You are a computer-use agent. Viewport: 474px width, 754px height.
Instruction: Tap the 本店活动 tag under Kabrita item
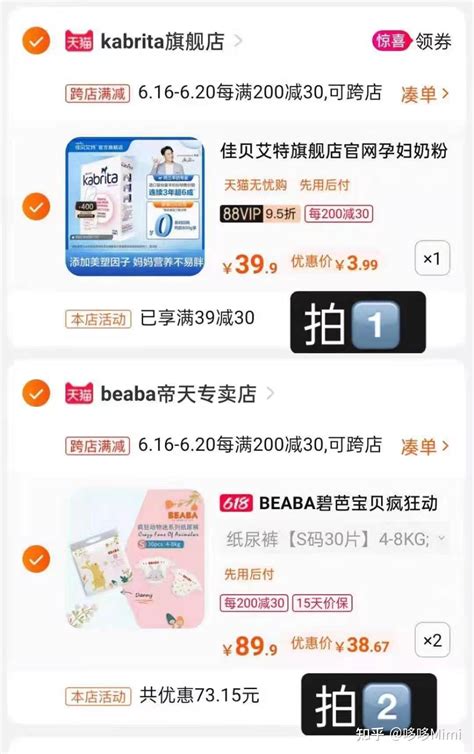98,319
